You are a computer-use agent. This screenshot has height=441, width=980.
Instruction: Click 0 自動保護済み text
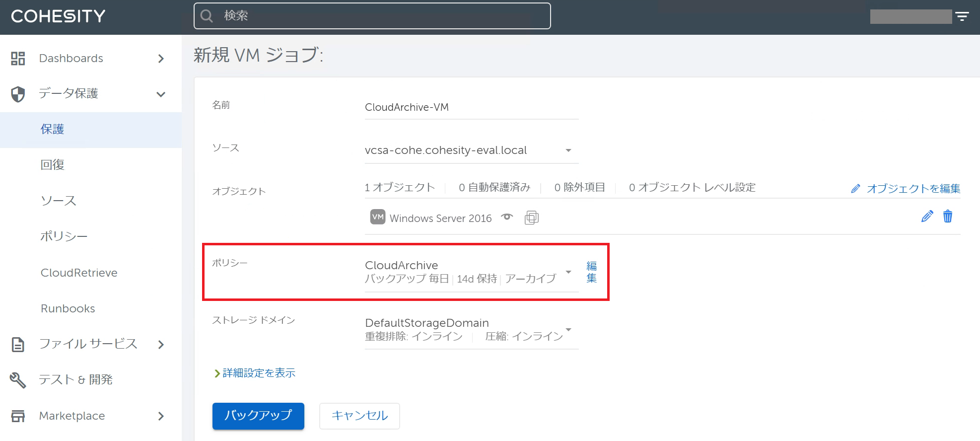pos(494,188)
